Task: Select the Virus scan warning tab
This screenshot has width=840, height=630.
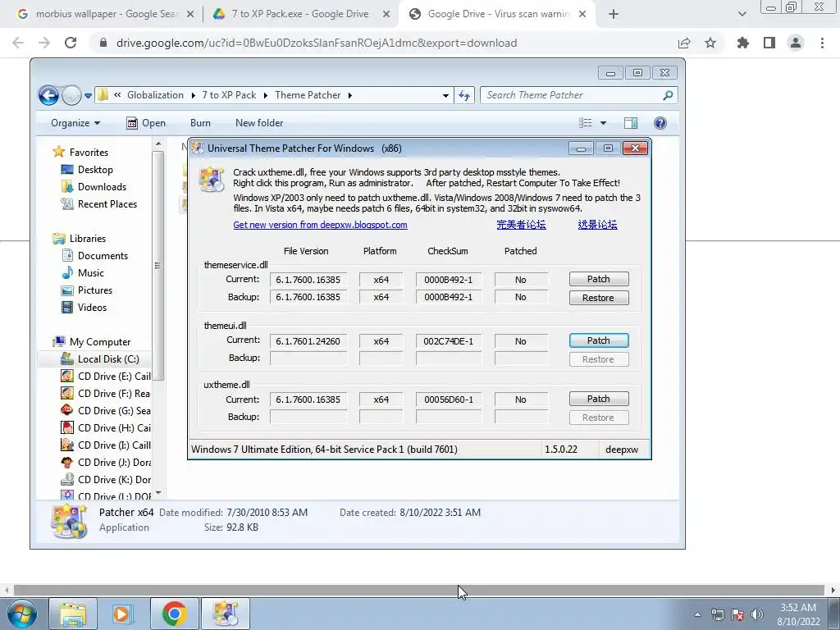Action: (497, 14)
